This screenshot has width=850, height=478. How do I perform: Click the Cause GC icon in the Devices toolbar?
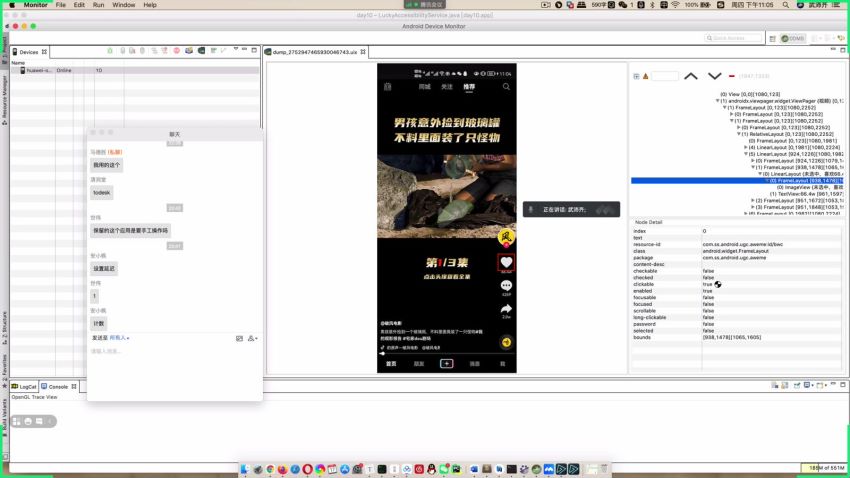[143, 51]
